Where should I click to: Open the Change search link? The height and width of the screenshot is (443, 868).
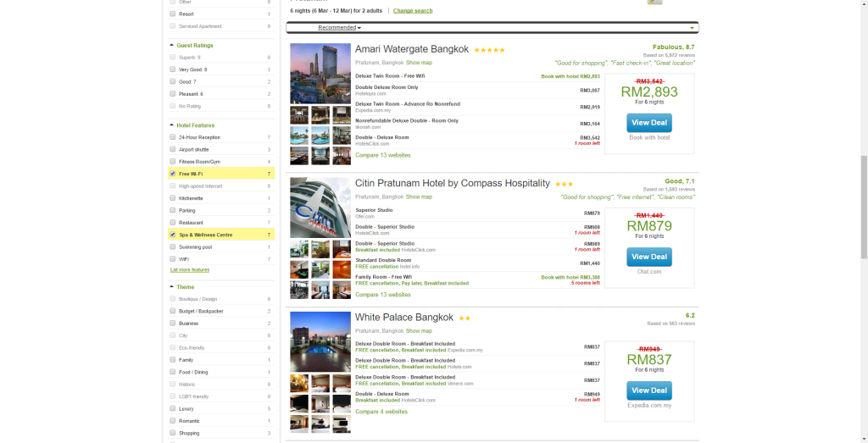[x=413, y=11]
